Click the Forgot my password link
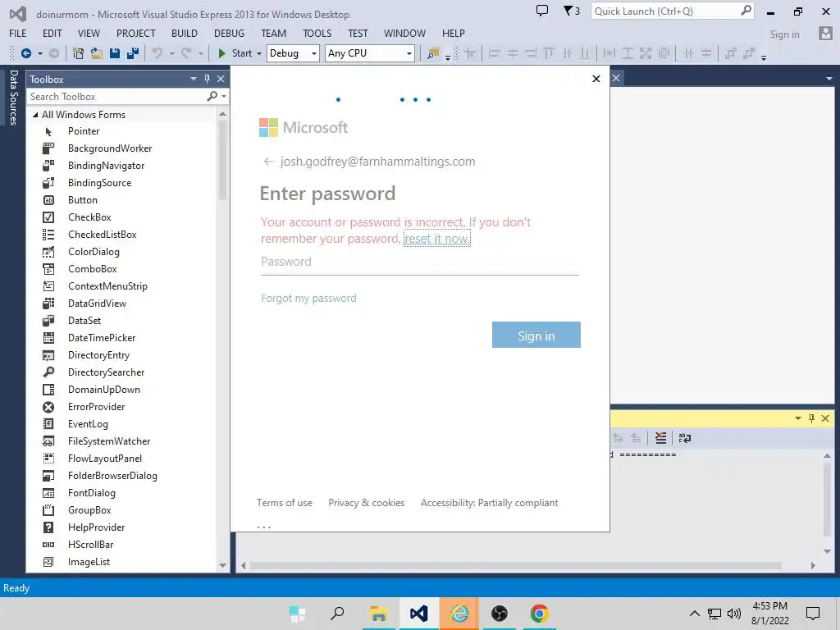Screen dimensions: 840x630 point(308,298)
